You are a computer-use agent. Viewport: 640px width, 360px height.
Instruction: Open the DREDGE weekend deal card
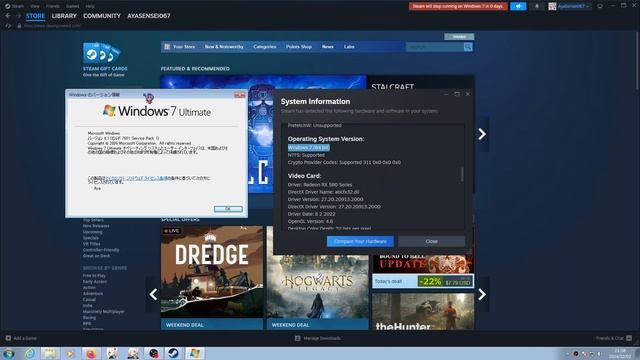tap(212, 278)
